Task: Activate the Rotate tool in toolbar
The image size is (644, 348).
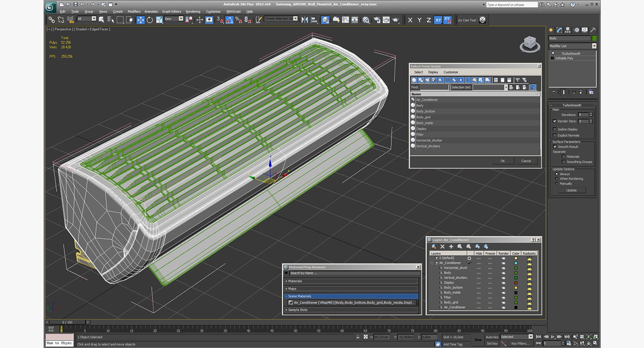Action: [150, 20]
